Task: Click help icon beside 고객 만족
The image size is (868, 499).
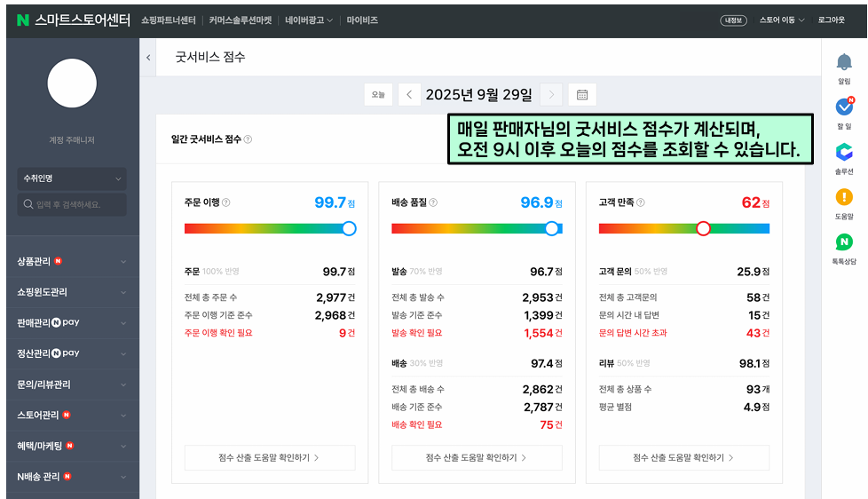Action: [x=641, y=202]
